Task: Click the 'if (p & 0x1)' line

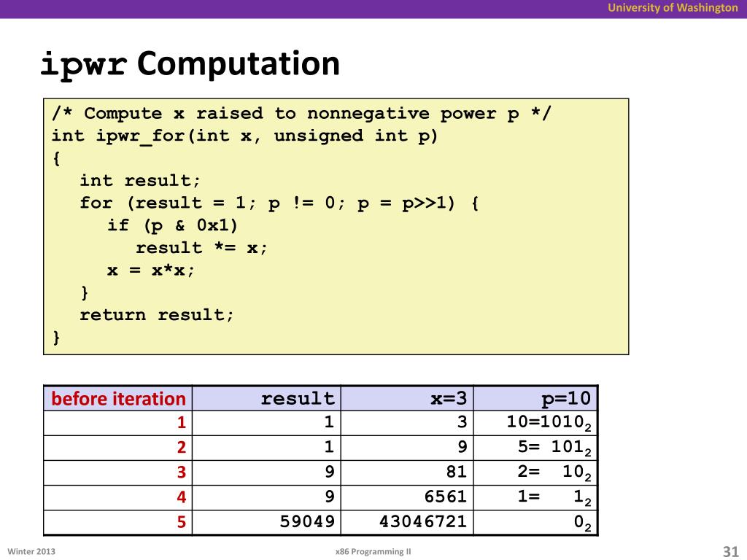Action: coord(172,225)
